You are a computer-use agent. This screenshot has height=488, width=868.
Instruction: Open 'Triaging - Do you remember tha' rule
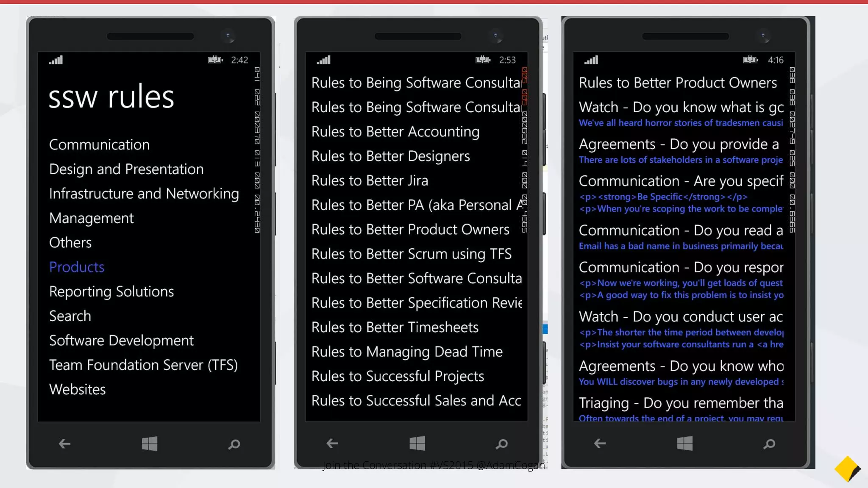click(681, 403)
